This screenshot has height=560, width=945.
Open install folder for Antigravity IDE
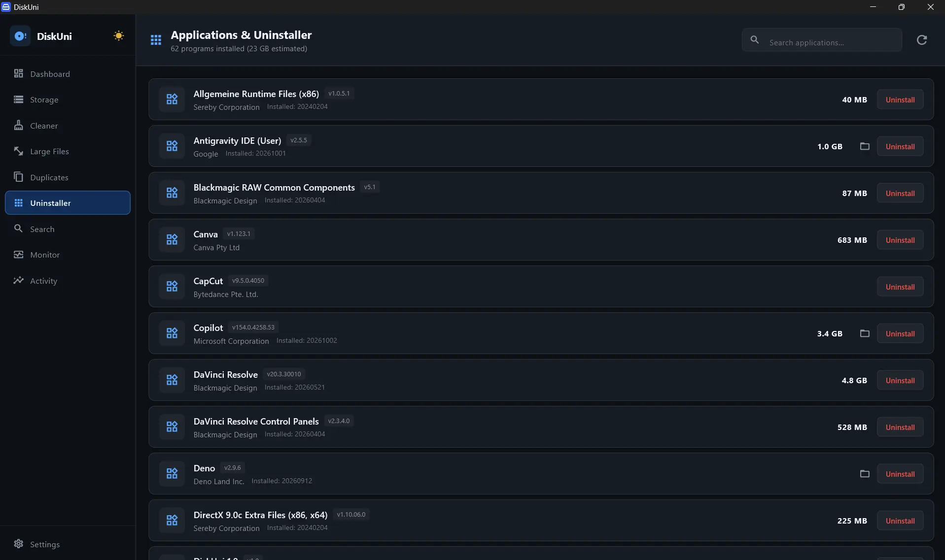tap(865, 146)
